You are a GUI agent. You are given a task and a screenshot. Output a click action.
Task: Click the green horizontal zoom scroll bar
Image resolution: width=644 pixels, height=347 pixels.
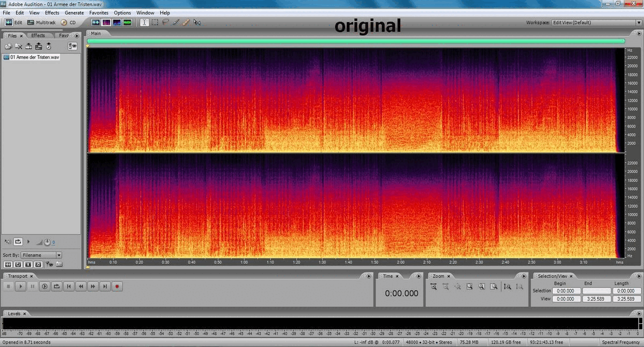click(355, 41)
